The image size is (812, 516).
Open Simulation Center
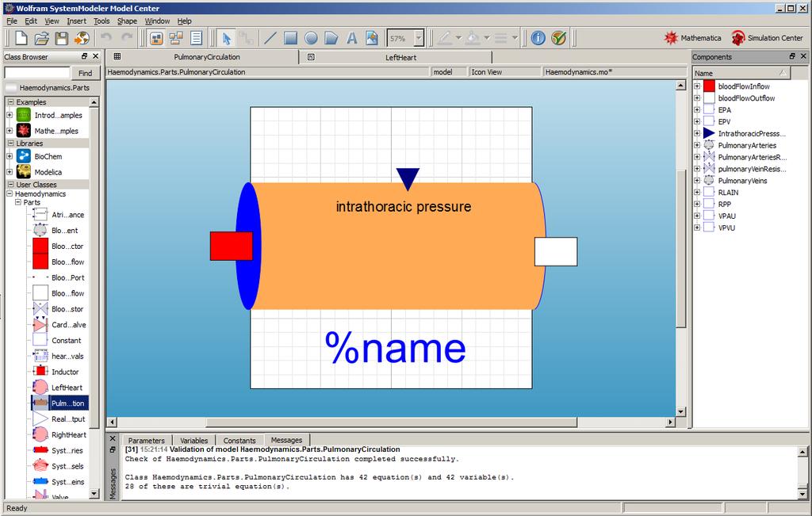pyautogui.click(x=767, y=38)
